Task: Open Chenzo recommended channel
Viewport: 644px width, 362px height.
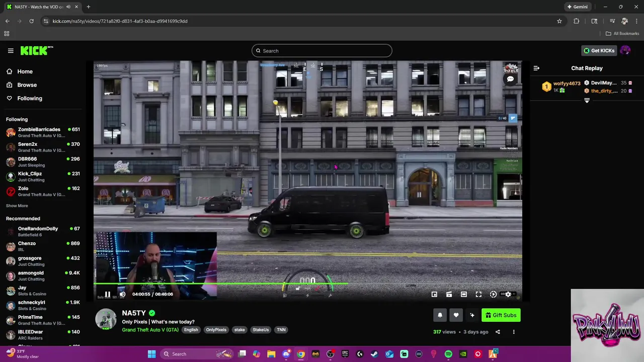Action: (43, 246)
